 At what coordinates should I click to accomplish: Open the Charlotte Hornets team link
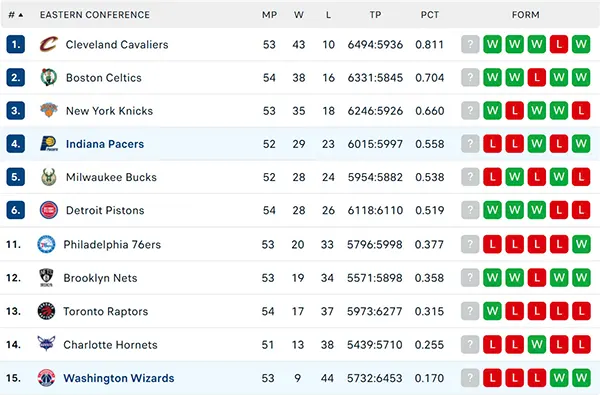tap(110, 345)
